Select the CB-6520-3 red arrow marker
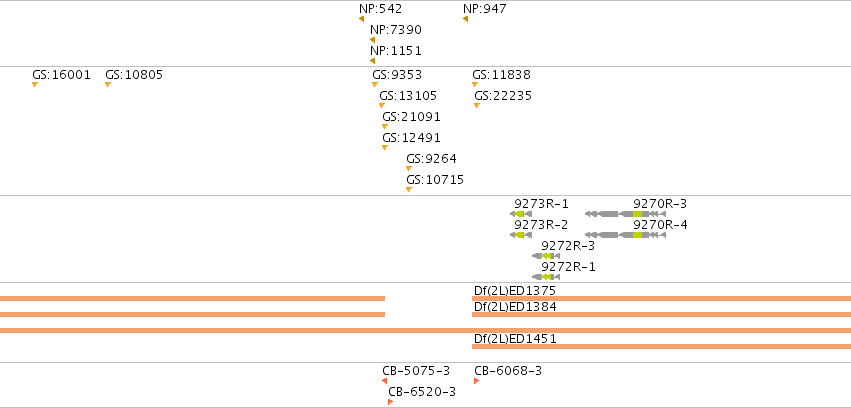851x408 pixels. coord(391,402)
